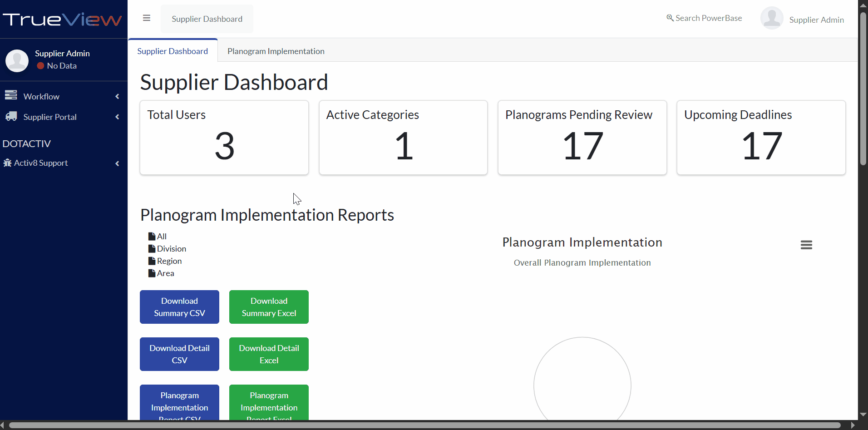868x430 pixels.
Task: Switch to the Planogram Implementation tab
Action: point(276,51)
